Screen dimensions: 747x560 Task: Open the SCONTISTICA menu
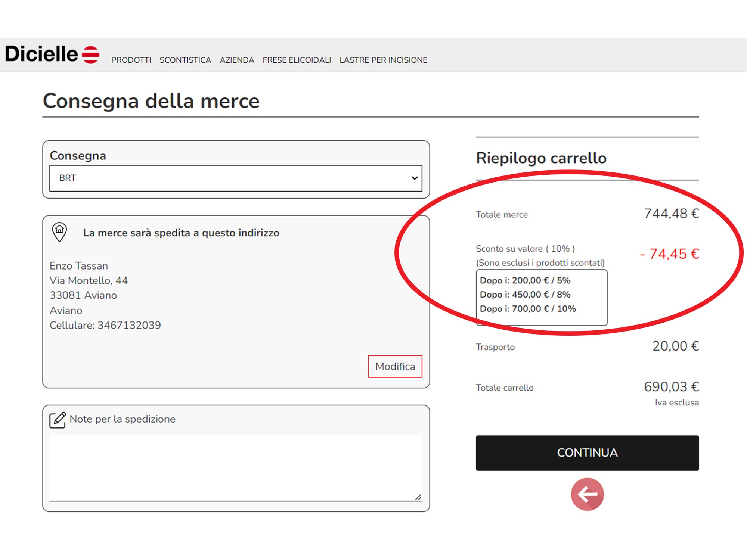tap(185, 60)
